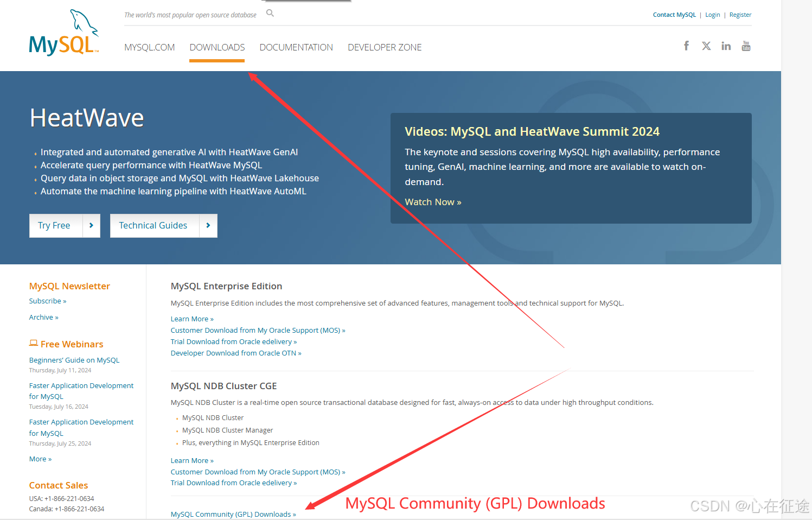
Task: Open Enterprise Trial Download from Oracle edelivery
Action: click(234, 341)
